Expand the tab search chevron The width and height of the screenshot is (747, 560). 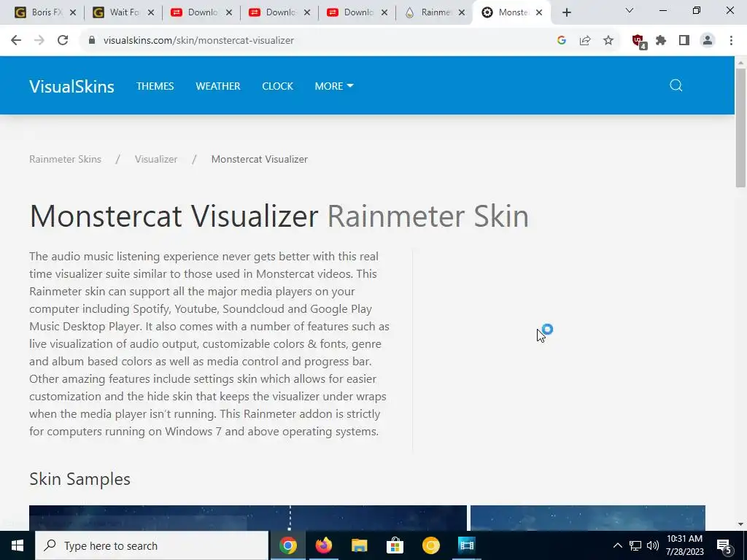point(630,10)
